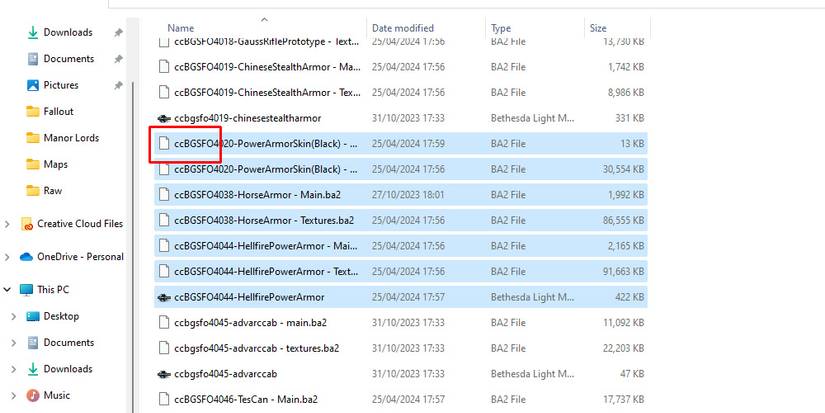825x413 pixels.
Task: Sort files by Type column
Action: point(501,28)
